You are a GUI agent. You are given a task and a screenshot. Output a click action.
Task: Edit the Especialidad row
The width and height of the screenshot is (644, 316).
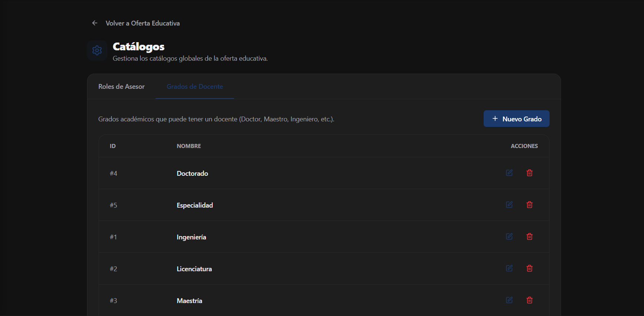coord(509,205)
